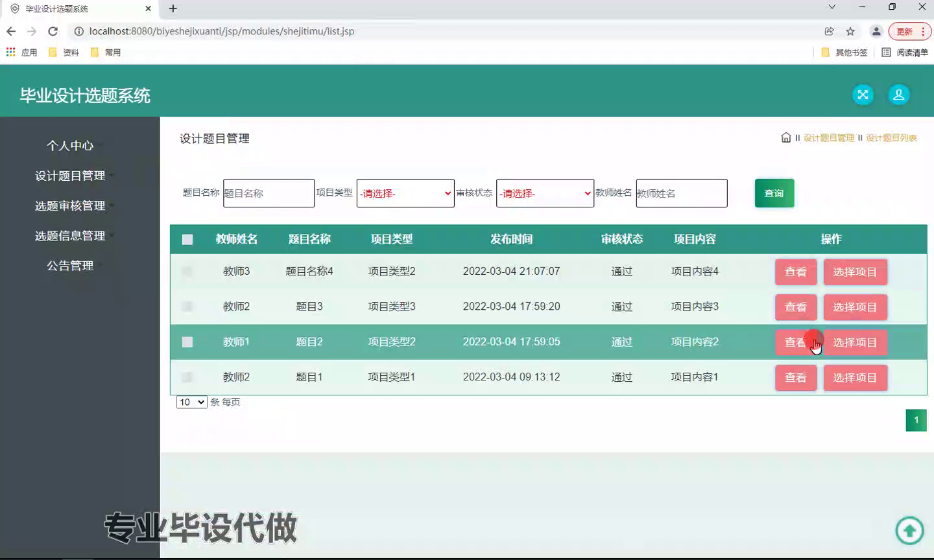Click 选择项目 for 题目名称4 row
Screen dimensions: 934x560
tap(855, 272)
